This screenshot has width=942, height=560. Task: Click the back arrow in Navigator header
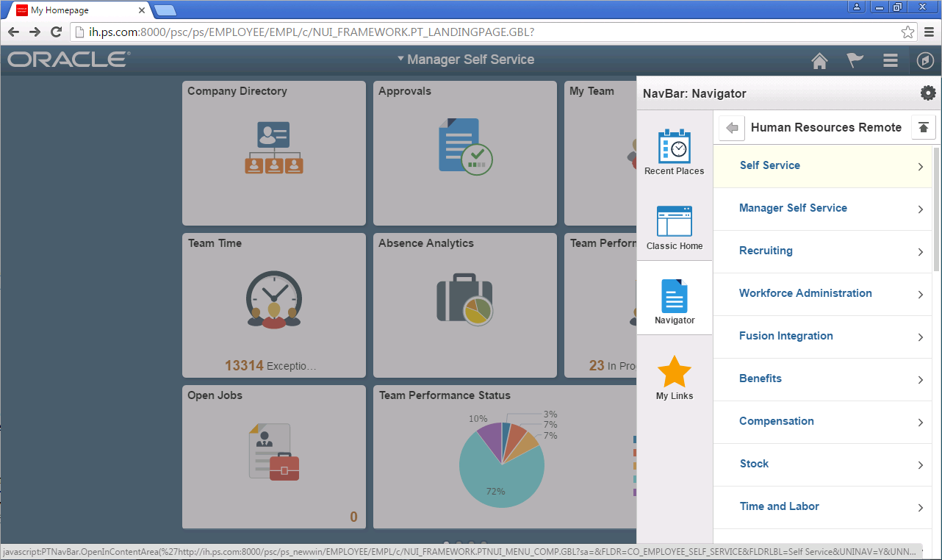pos(731,127)
